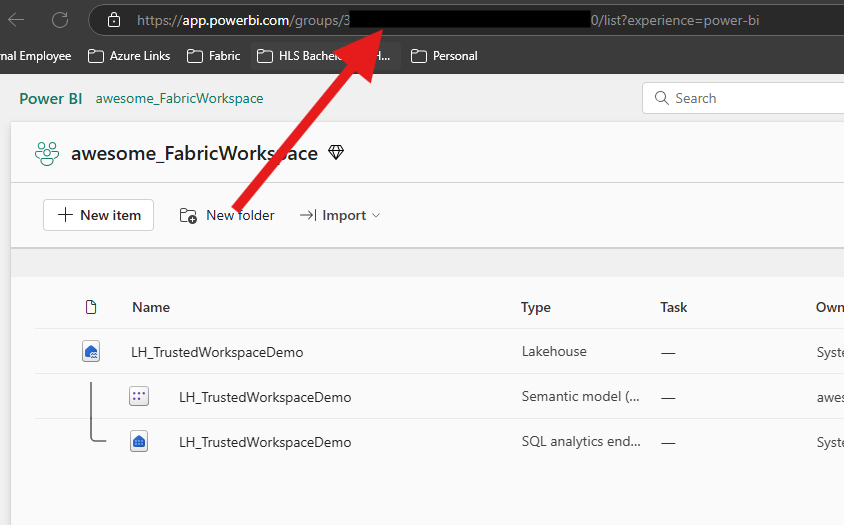Click the workspace people icon

point(47,154)
